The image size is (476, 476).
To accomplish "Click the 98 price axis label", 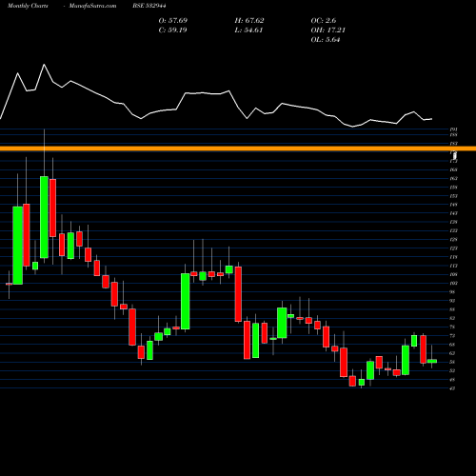I will [x=452, y=292].
